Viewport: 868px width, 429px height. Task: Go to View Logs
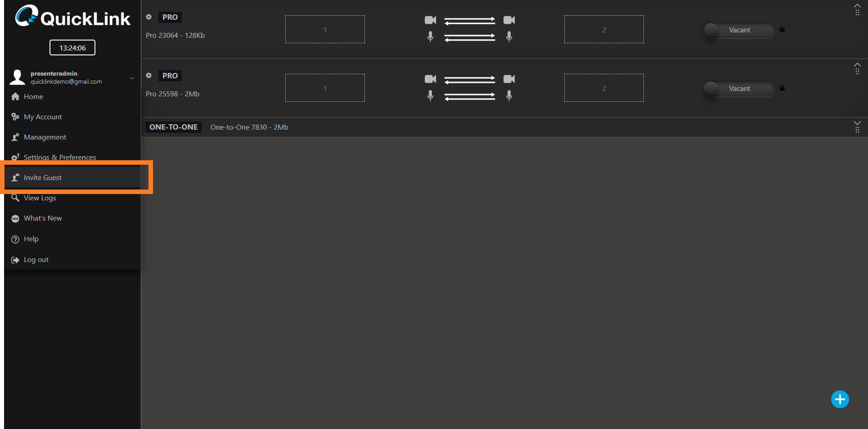pos(40,198)
